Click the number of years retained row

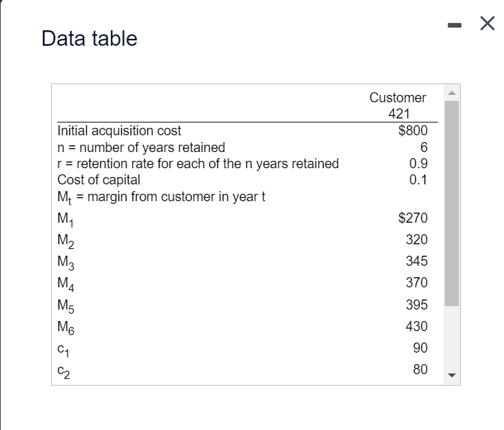coord(142,147)
